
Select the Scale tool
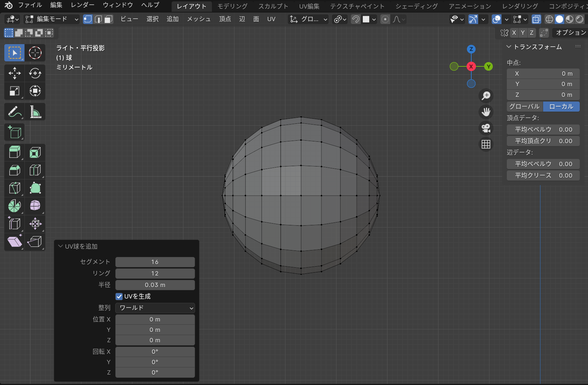click(x=14, y=91)
